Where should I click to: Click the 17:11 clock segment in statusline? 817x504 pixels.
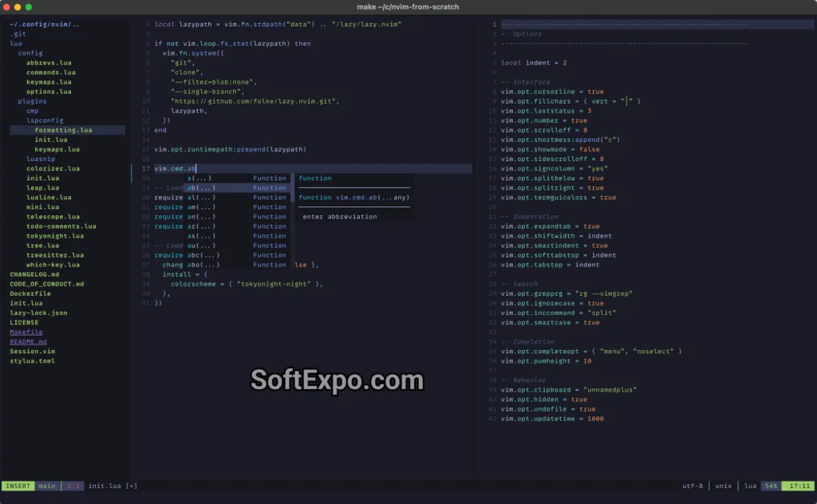pyautogui.click(x=798, y=486)
